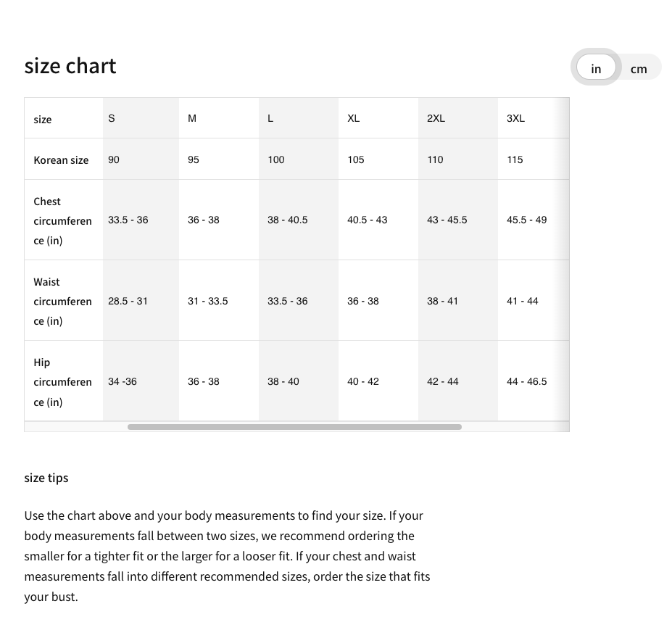
Task: Switch the size units to cm
Action: [x=638, y=69]
